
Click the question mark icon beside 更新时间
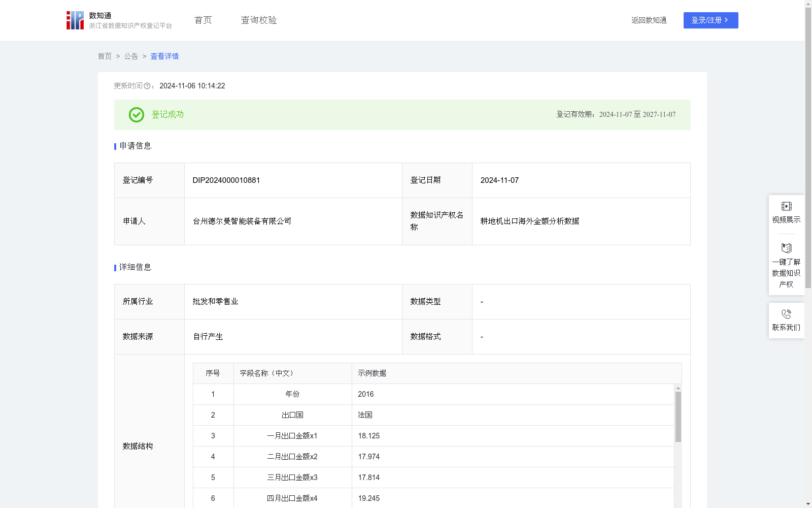pyautogui.click(x=147, y=86)
